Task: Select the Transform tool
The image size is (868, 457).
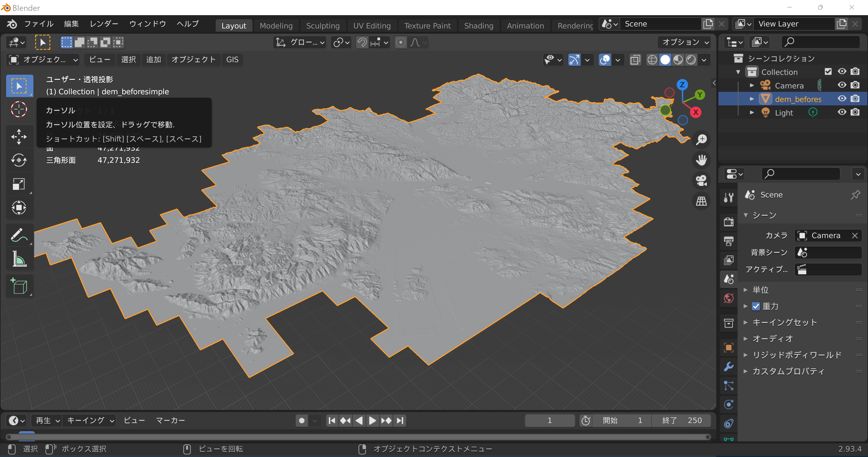Action: pyautogui.click(x=19, y=207)
